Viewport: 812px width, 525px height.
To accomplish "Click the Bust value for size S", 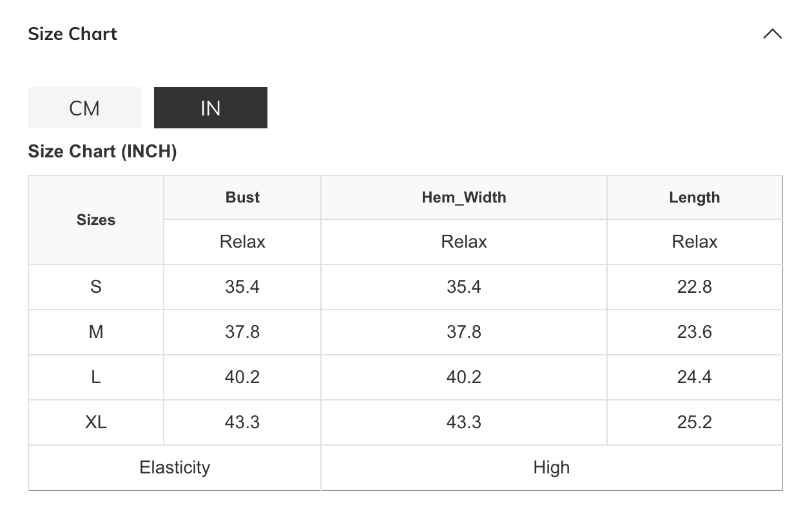I will click(242, 287).
